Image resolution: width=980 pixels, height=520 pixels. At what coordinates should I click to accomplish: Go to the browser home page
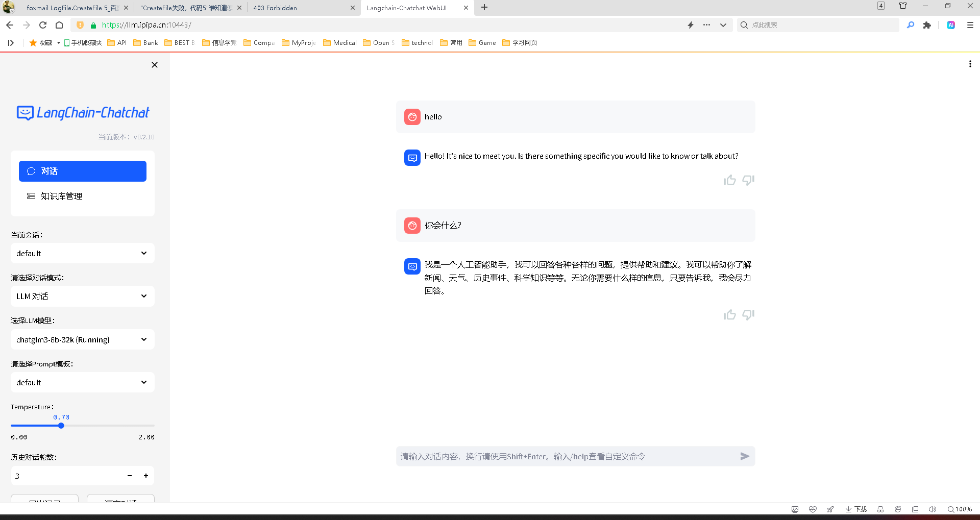(59, 25)
